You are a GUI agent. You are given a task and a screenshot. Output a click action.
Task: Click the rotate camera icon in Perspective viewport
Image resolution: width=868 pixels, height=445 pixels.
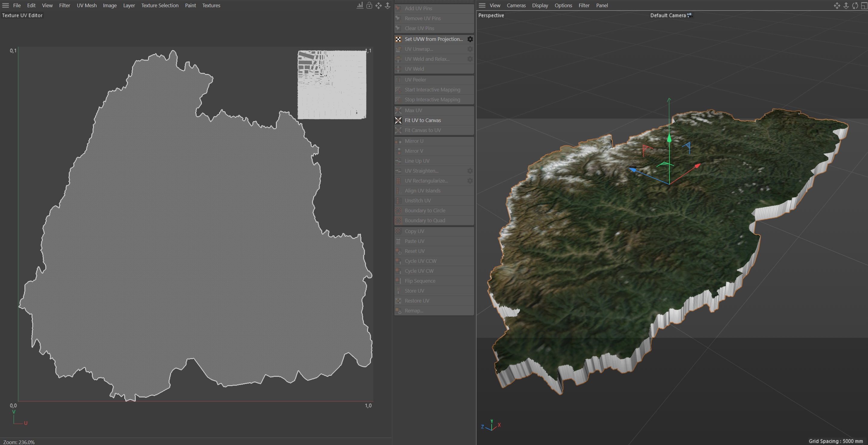click(855, 5)
